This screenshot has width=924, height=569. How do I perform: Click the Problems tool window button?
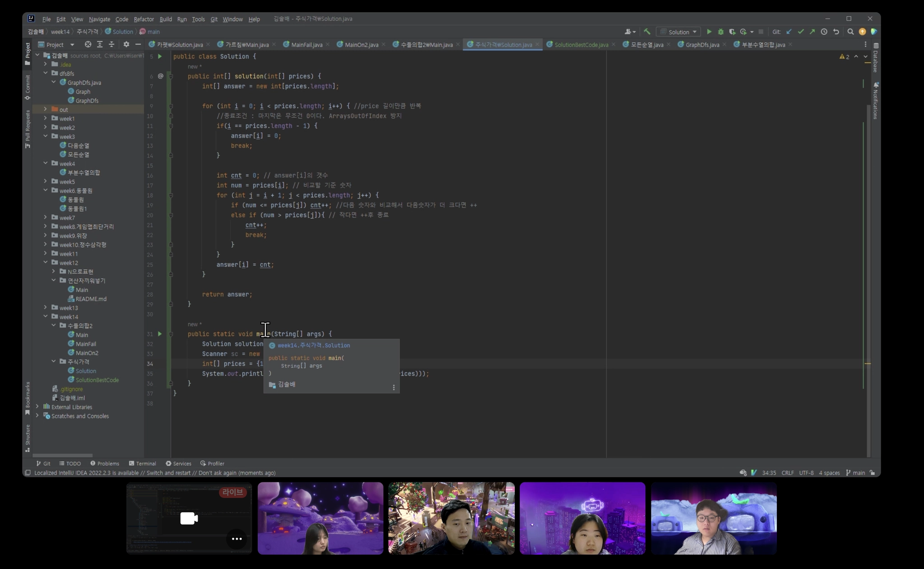pos(105,463)
